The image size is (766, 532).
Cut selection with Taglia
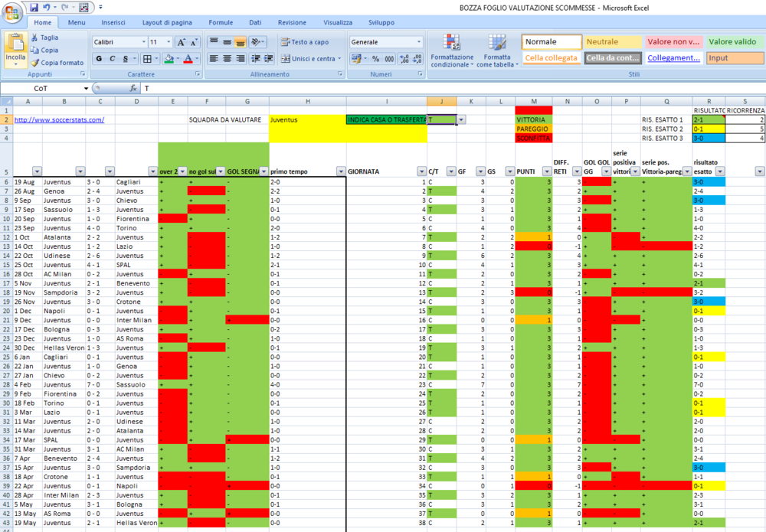[44, 38]
